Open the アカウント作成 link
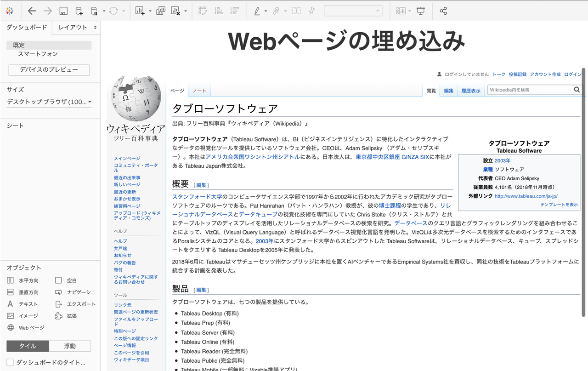588x371 pixels. pyautogui.click(x=545, y=74)
